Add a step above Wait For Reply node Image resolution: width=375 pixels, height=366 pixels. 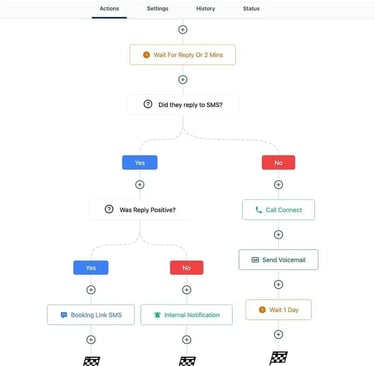tap(182, 29)
